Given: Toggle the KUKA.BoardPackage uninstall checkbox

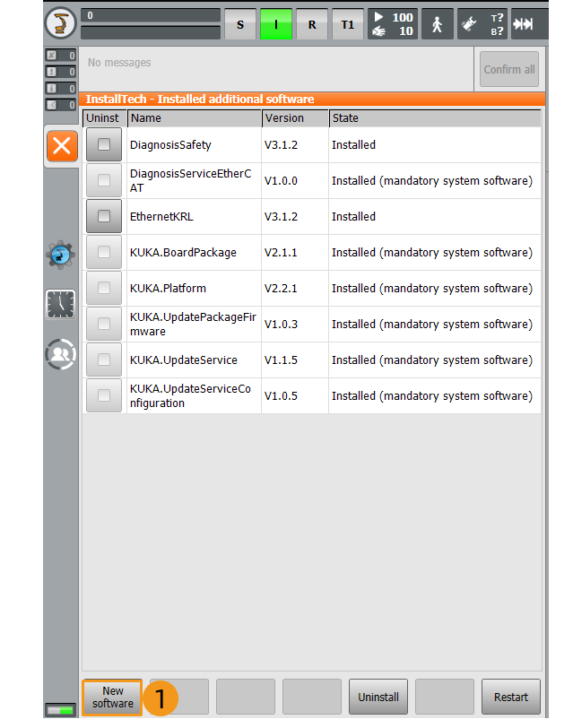Looking at the screenshot, I should tap(104, 252).
